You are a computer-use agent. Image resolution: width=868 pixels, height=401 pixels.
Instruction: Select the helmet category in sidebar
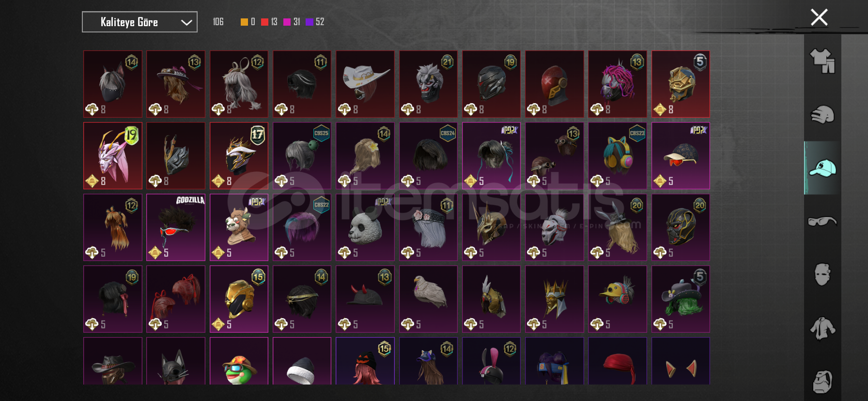click(822, 114)
